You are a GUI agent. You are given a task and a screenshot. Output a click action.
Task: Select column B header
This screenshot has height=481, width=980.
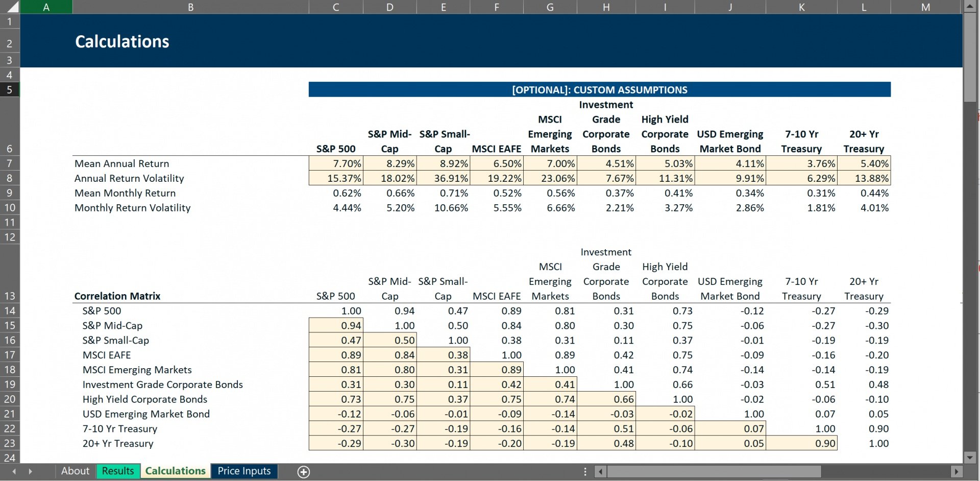[190, 7]
